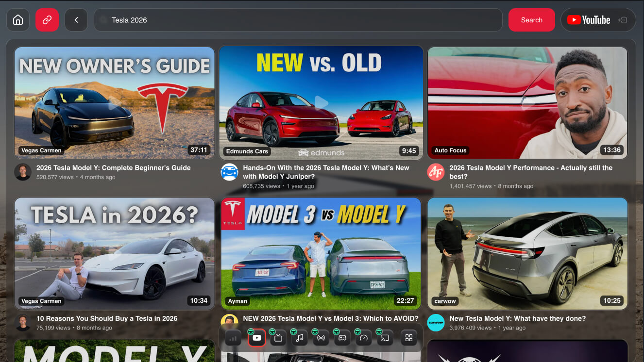Click the Edmunds Cars channel label
The width and height of the screenshot is (644, 362).
point(247,151)
